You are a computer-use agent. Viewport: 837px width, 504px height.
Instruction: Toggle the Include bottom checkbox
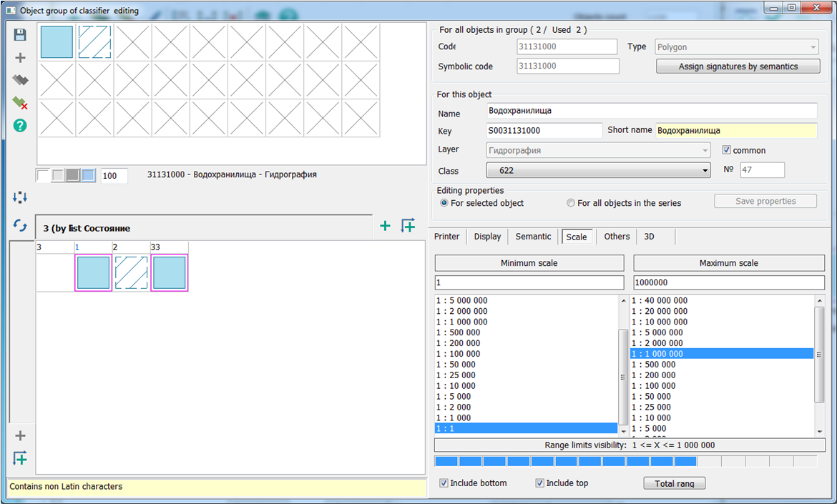pyautogui.click(x=444, y=483)
